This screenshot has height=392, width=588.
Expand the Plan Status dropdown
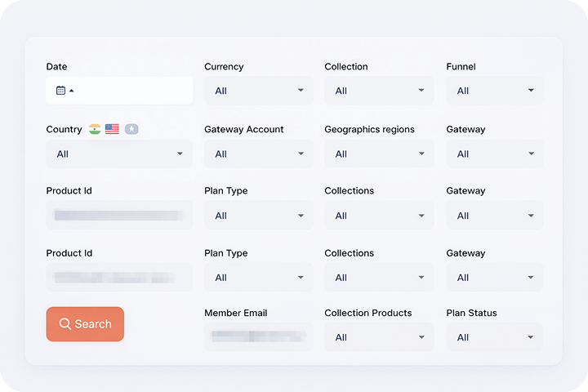494,337
